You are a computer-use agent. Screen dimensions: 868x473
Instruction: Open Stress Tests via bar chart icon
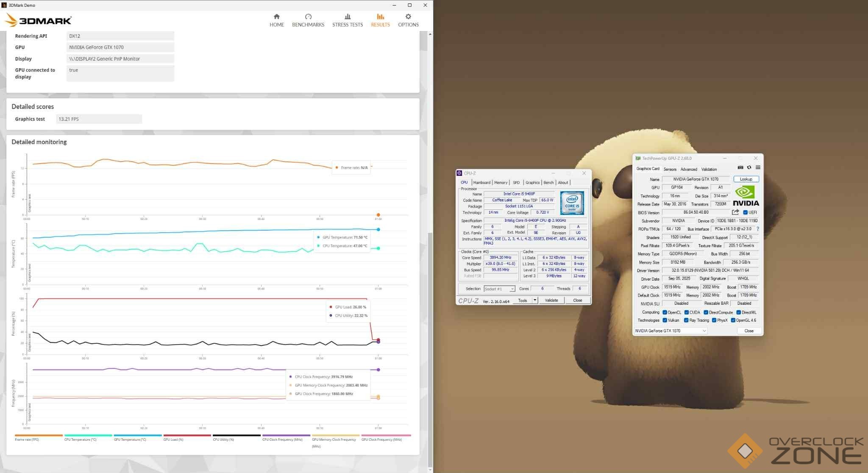pyautogui.click(x=348, y=17)
